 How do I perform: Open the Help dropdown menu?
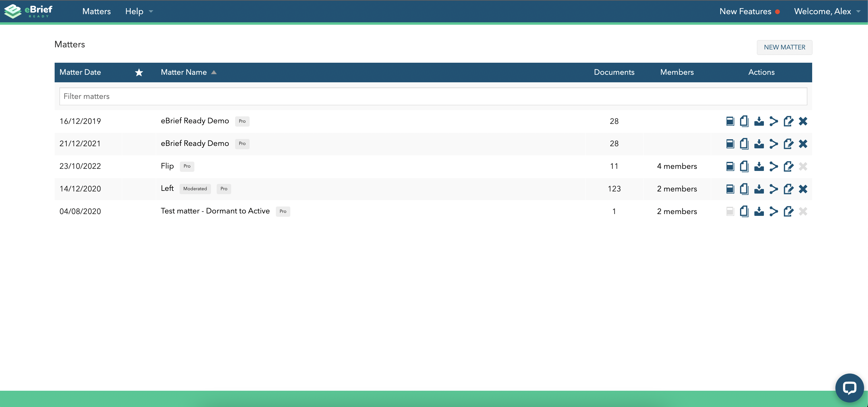click(x=139, y=11)
